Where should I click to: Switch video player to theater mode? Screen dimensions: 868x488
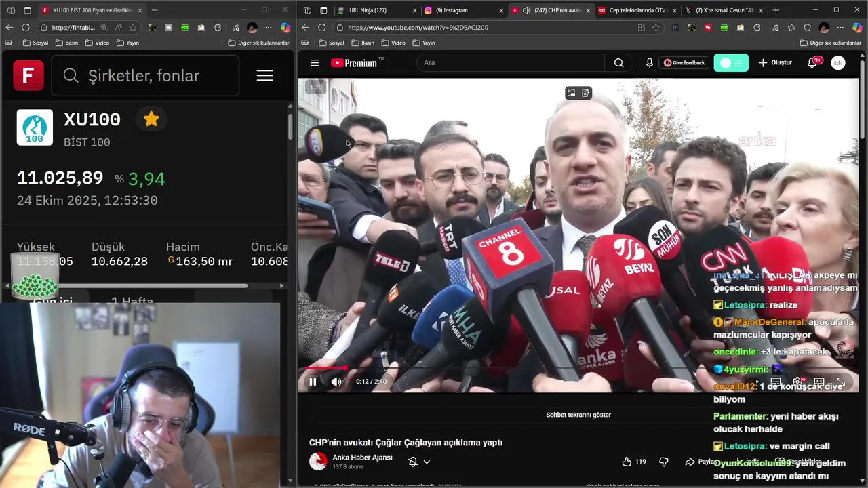(x=819, y=382)
